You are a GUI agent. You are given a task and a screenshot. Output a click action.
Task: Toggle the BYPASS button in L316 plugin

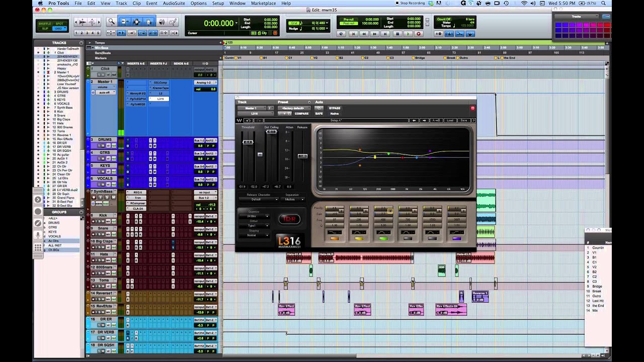click(335, 108)
